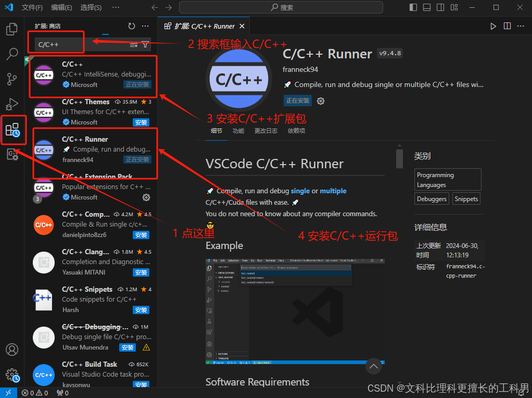Open the single hyperlink in readme
The height and width of the screenshot is (398, 532).
coord(300,191)
